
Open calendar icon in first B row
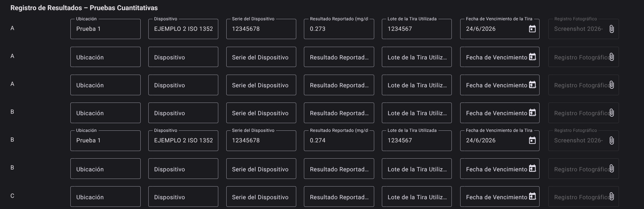(x=532, y=113)
